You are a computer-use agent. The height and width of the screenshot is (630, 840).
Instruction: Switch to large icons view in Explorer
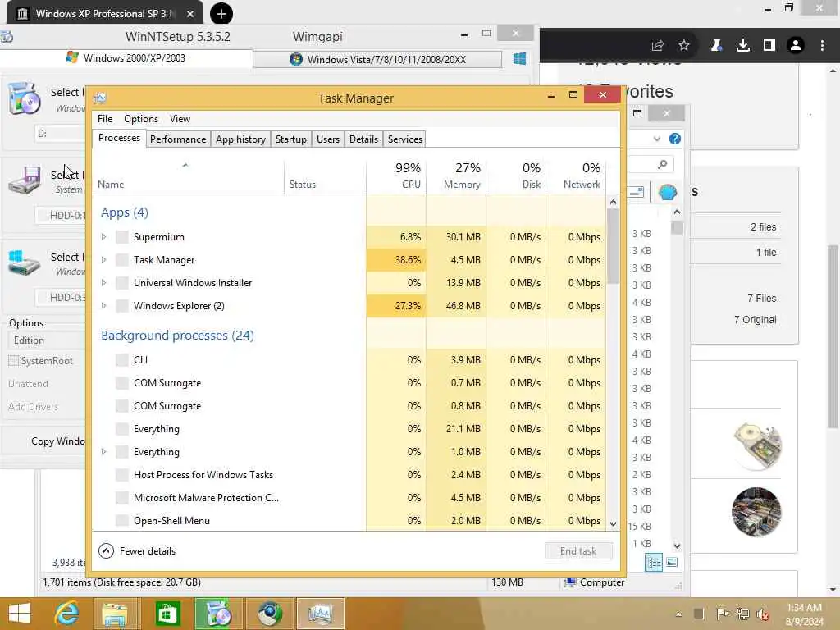tap(672, 563)
